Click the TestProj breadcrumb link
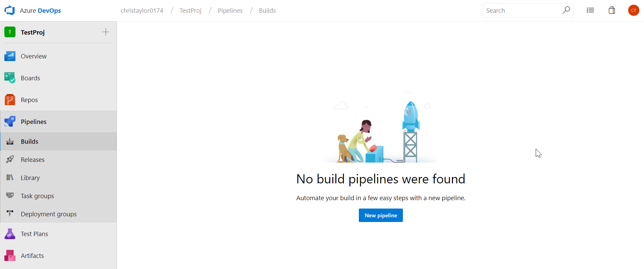This screenshot has width=644, height=269. click(x=190, y=10)
